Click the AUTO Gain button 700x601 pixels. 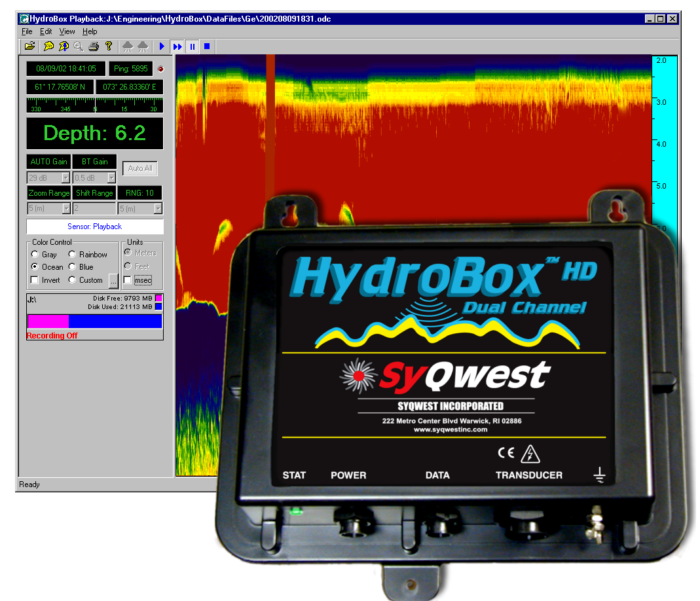coord(48,162)
